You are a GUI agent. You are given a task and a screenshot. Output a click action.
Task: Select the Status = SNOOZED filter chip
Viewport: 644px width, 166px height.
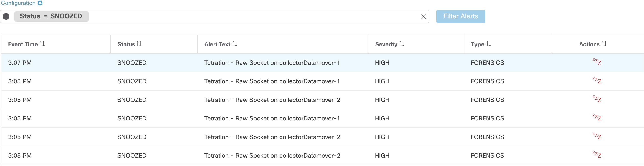(51, 16)
